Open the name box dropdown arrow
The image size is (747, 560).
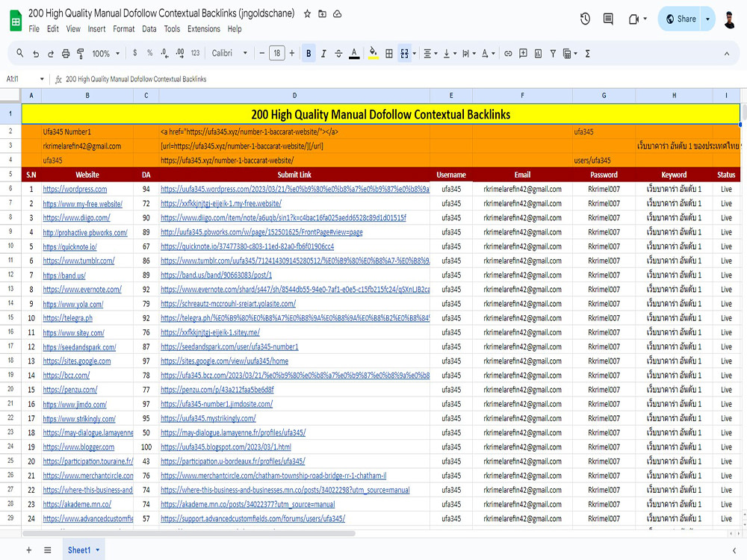42,79
